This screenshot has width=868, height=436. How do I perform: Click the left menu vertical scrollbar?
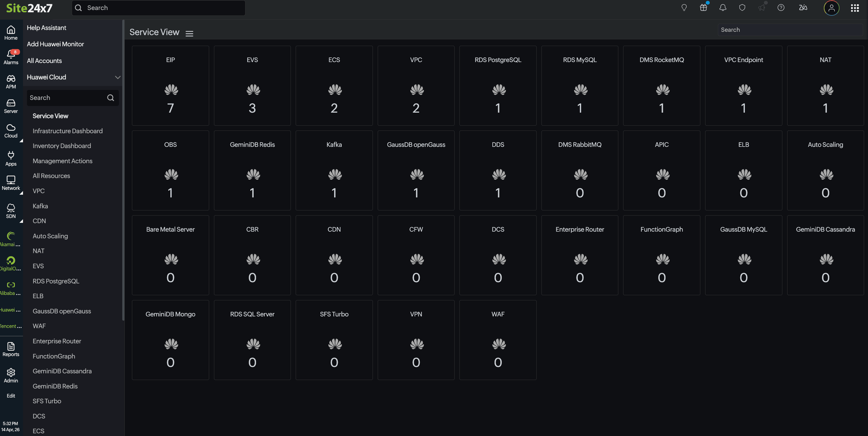point(123,169)
